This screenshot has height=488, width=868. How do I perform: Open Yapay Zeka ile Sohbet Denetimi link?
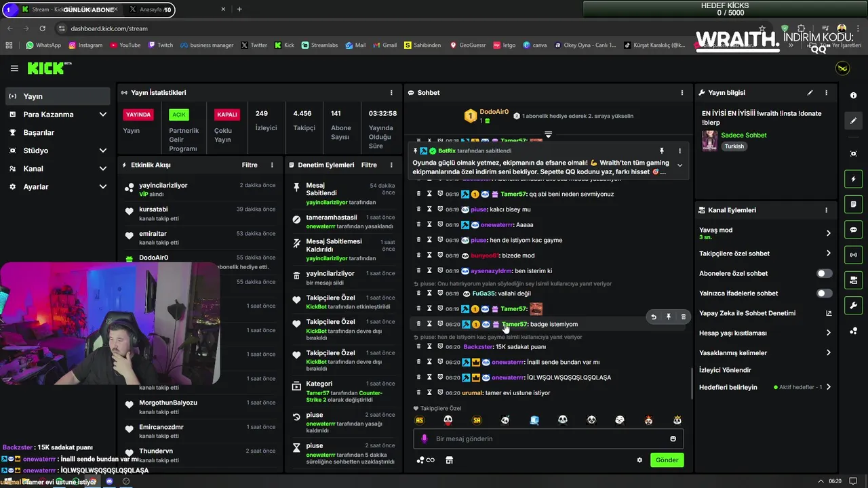click(747, 313)
